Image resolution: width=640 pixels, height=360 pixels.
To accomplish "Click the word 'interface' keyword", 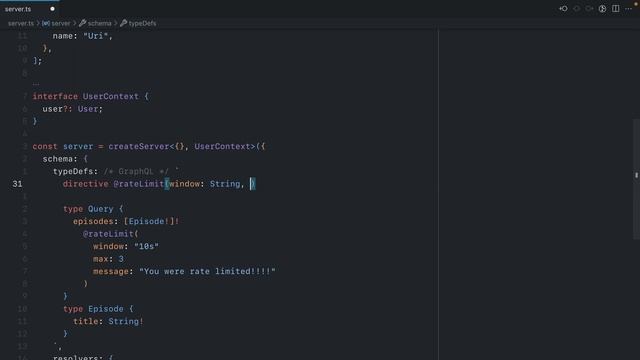I will tap(55, 97).
